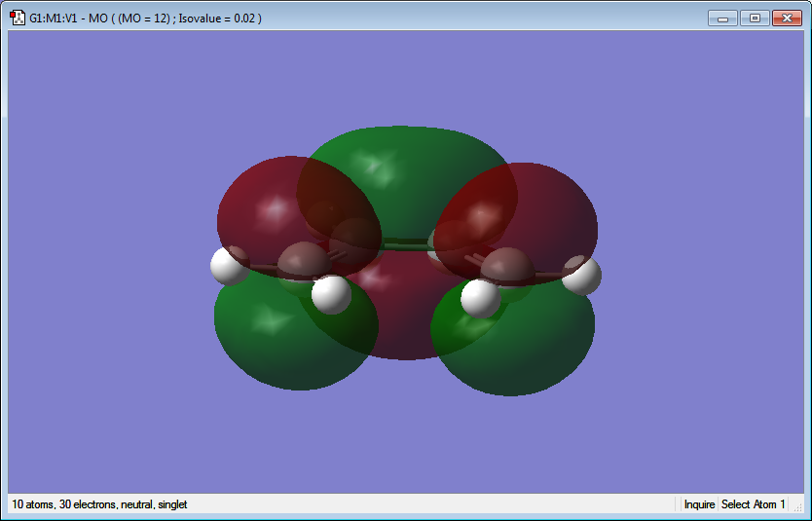812x521 pixels.
Task: Select the right carbon atom beside hydrogens
Action: tap(508, 266)
